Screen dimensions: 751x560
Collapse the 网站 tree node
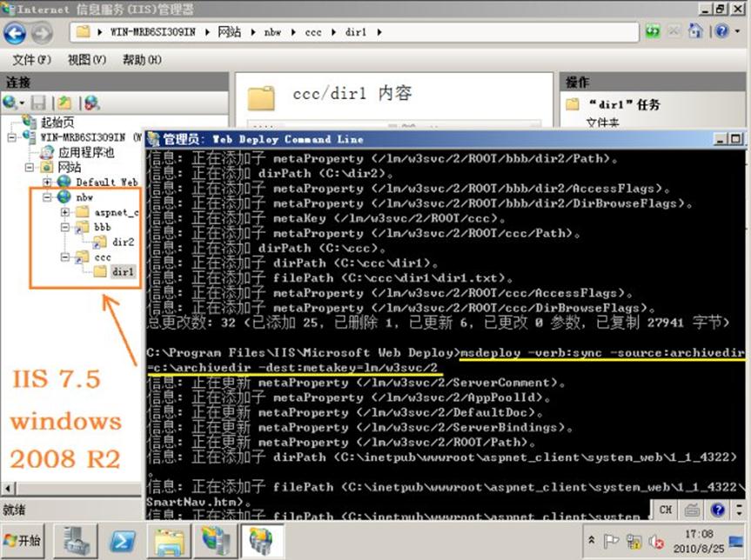coord(30,168)
